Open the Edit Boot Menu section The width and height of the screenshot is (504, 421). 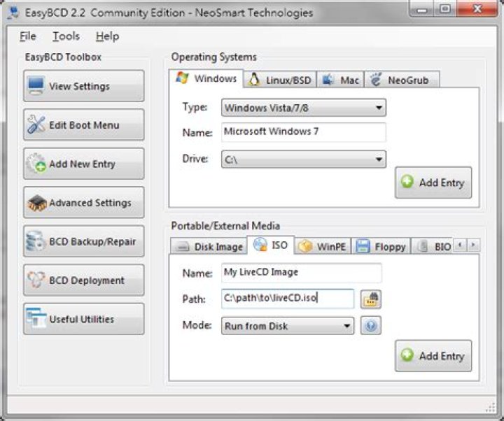(x=84, y=124)
